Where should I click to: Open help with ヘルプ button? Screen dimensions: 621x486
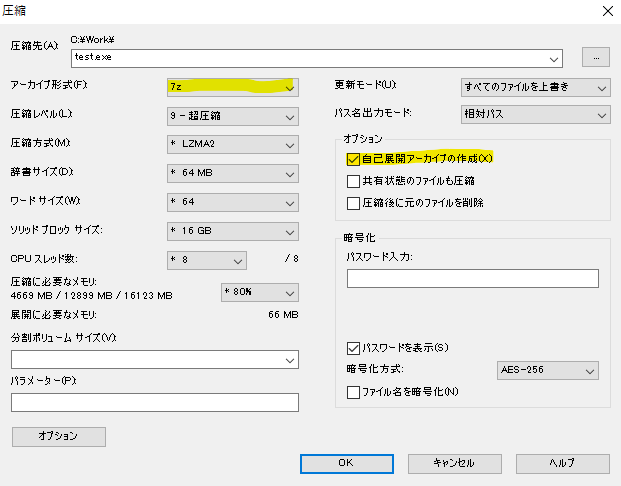(562, 463)
